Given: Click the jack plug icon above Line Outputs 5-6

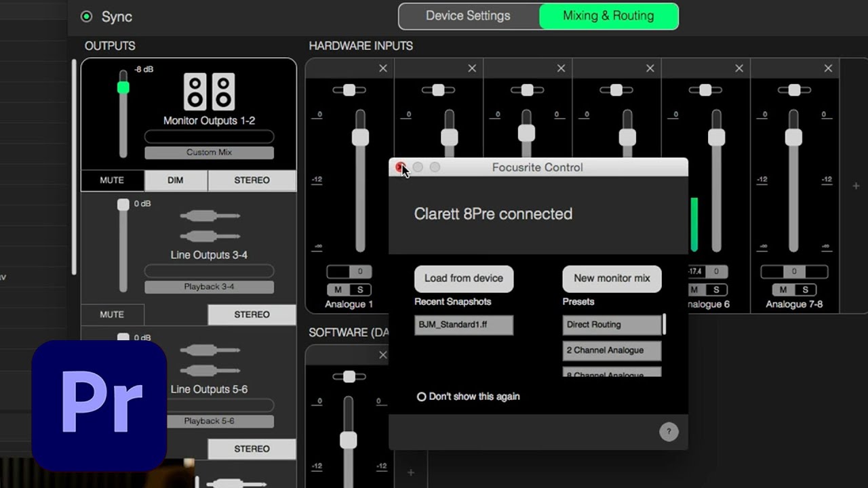Looking at the screenshot, I should (x=210, y=361).
